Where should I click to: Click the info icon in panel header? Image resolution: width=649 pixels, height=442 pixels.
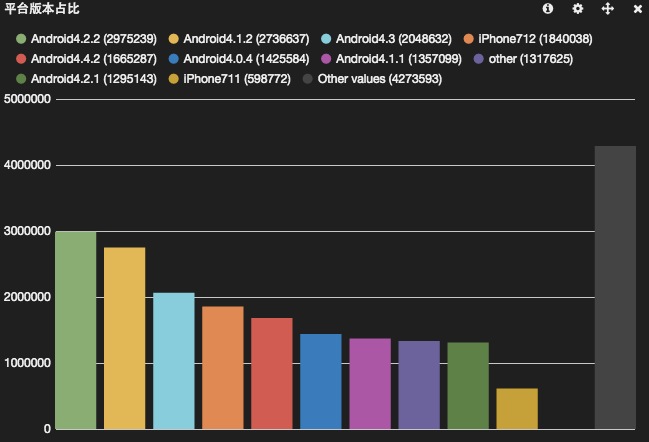coord(548,9)
